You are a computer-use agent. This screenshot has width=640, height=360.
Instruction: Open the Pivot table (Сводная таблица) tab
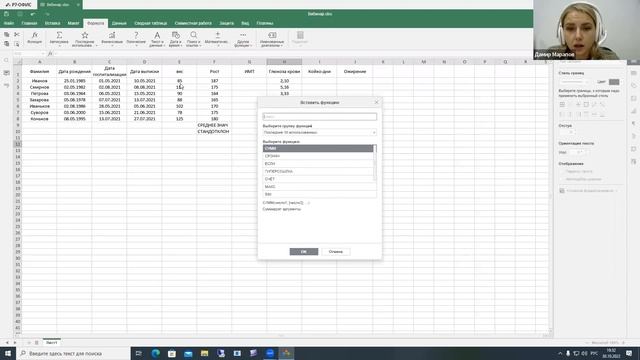point(151,23)
